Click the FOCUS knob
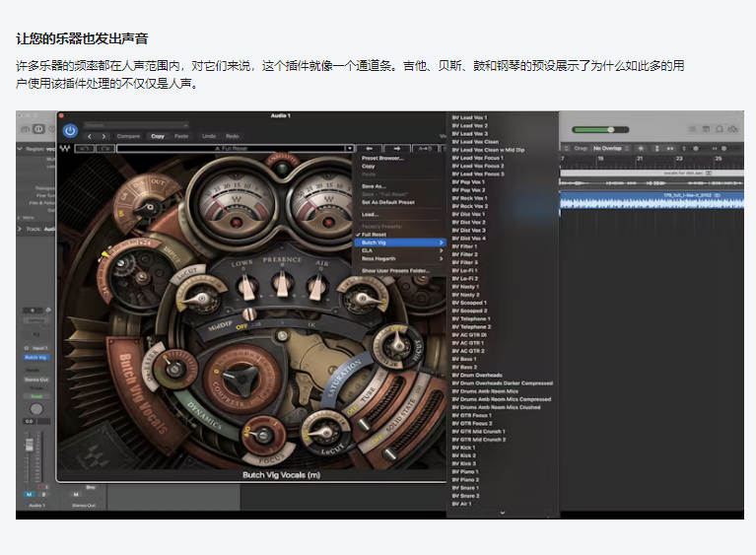The width and height of the screenshot is (756, 555). point(263,435)
